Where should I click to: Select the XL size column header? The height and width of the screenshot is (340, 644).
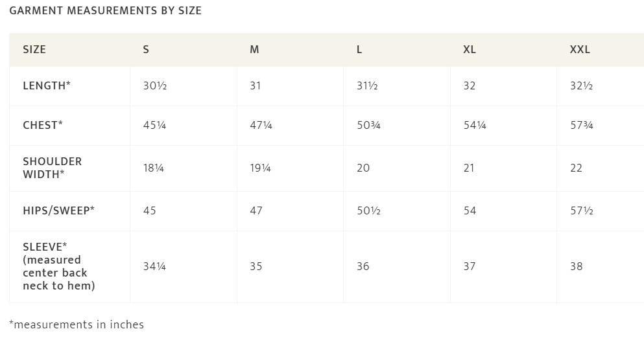click(x=470, y=50)
